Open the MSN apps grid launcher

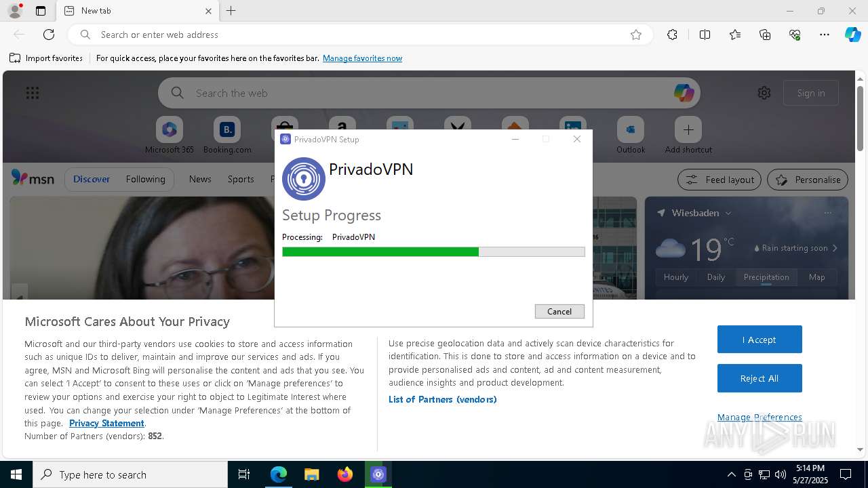point(33,93)
